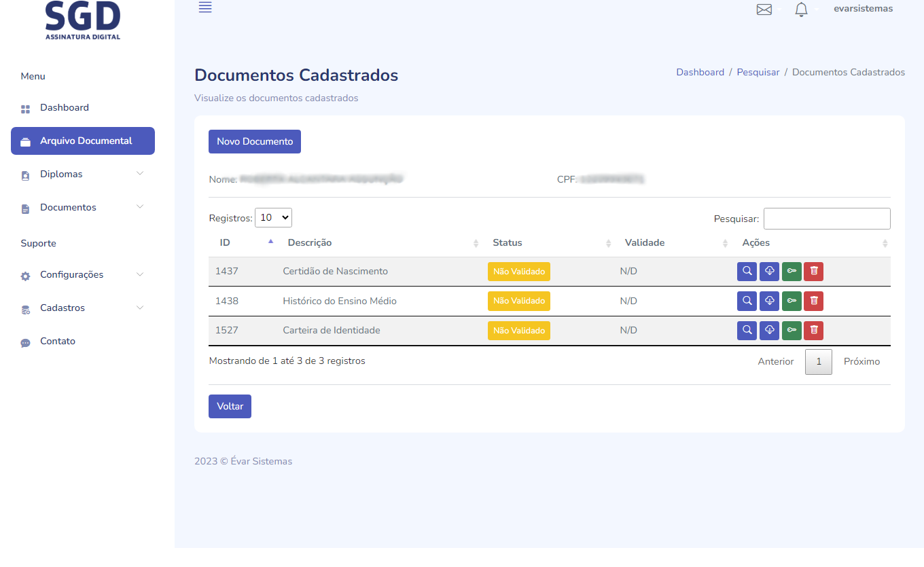
Task: Click the Novo Documento button
Action: pyautogui.click(x=255, y=142)
